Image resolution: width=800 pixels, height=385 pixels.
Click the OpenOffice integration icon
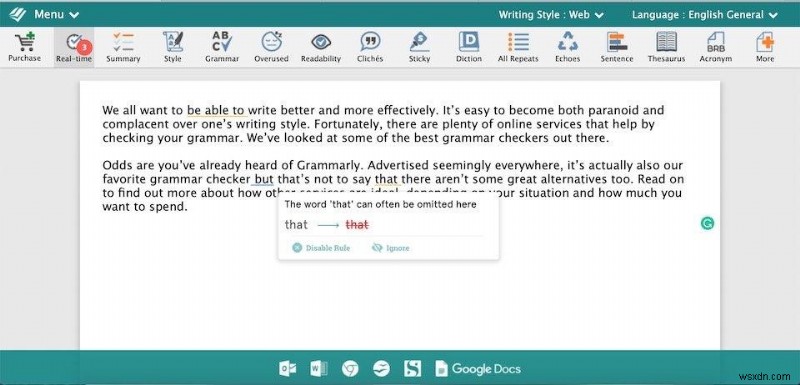tap(381, 368)
